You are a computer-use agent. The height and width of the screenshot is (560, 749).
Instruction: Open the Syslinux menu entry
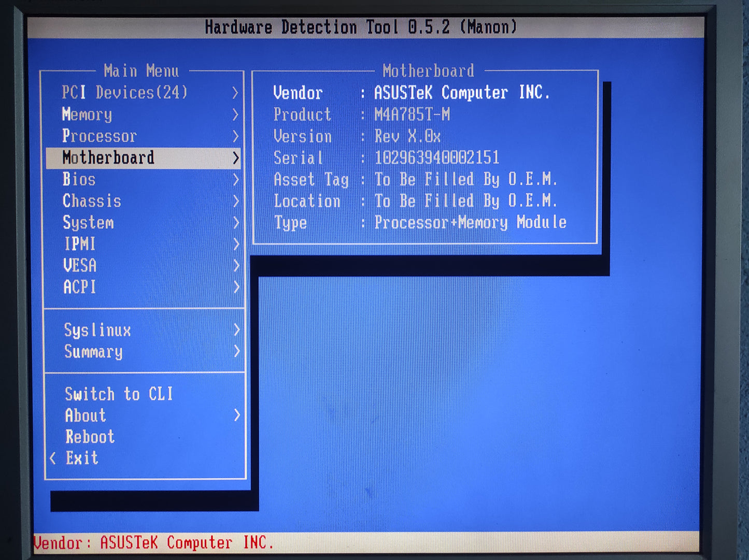pos(97,330)
